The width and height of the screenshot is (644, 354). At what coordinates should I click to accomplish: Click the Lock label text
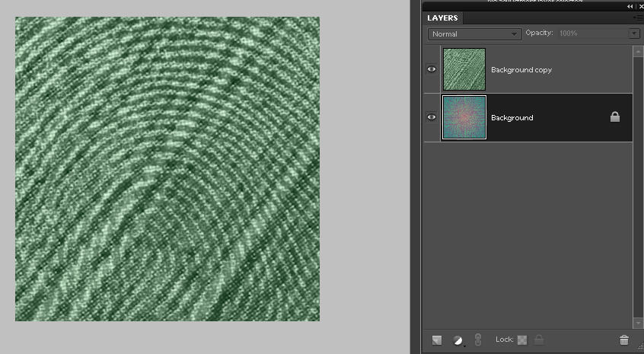505,340
